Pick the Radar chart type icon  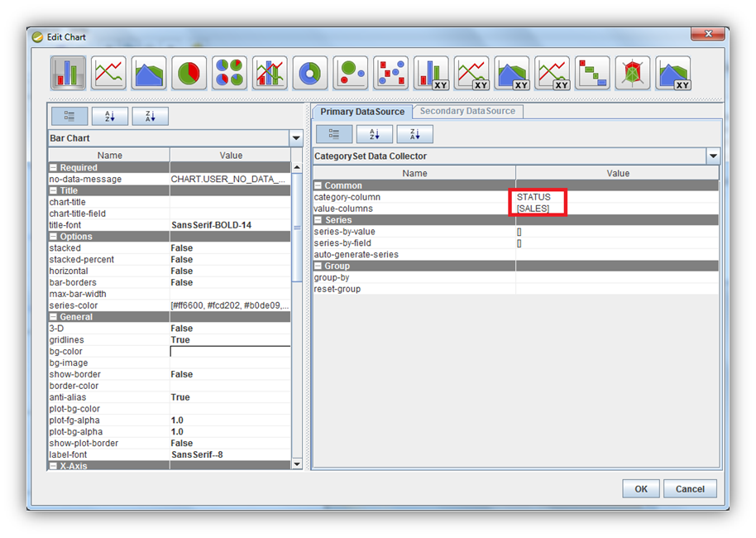[633, 73]
